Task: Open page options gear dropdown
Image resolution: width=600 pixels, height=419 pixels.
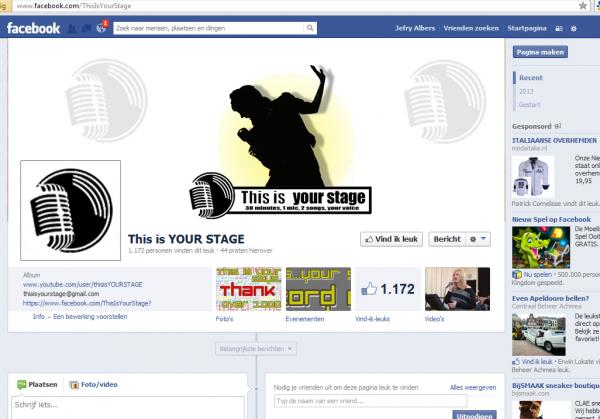Action: click(478, 239)
